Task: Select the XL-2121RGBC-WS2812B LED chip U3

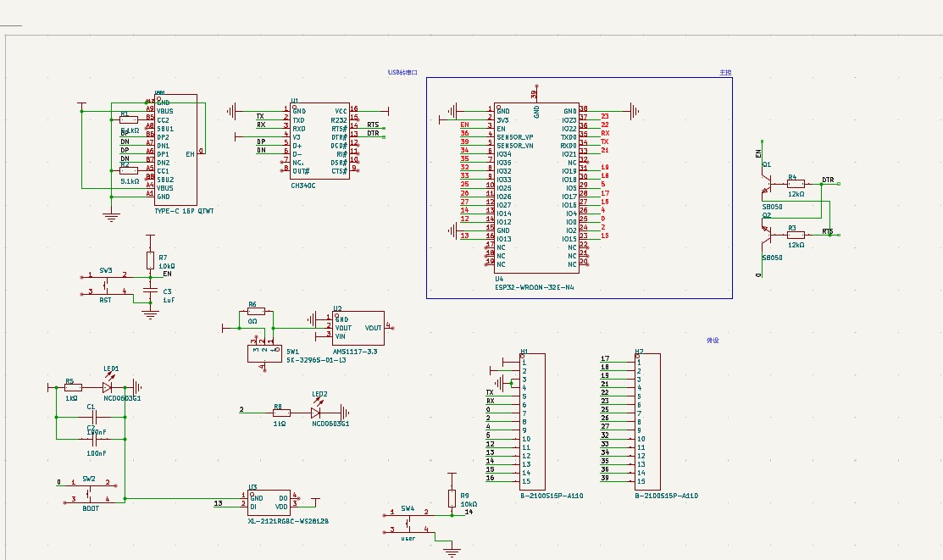Action: 268,502
